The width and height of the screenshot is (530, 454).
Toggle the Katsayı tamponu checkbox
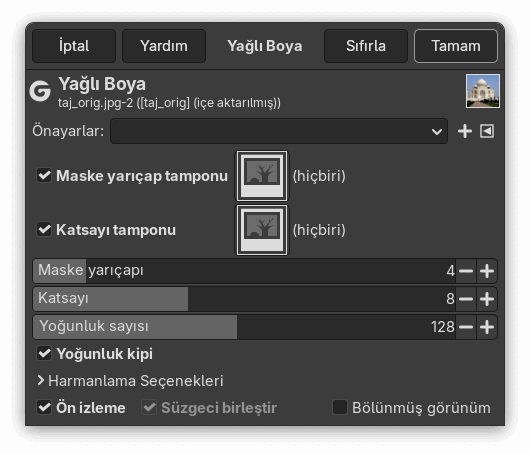click(44, 230)
